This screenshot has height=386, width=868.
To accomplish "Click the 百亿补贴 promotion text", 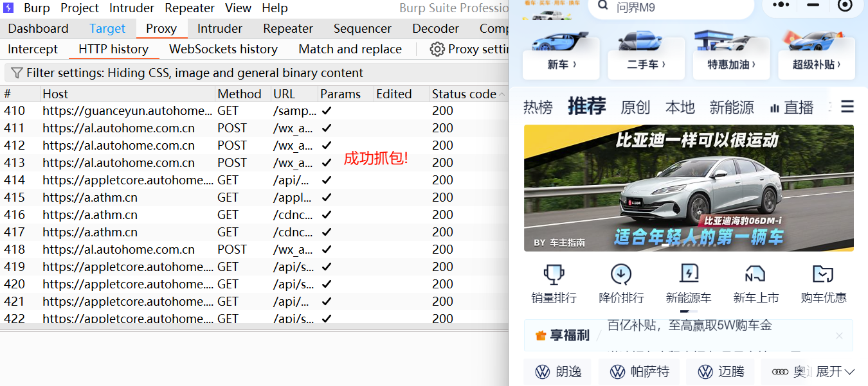I will (690, 325).
